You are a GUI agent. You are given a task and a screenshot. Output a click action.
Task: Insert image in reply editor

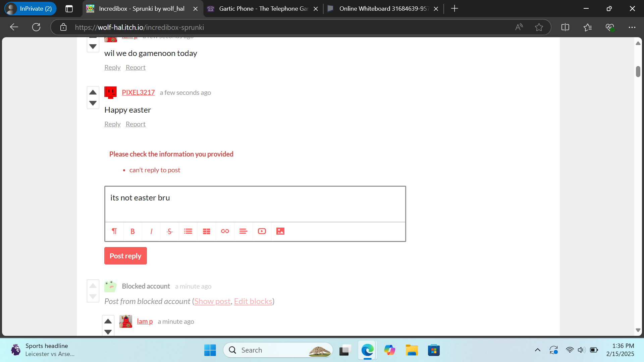[280, 231]
